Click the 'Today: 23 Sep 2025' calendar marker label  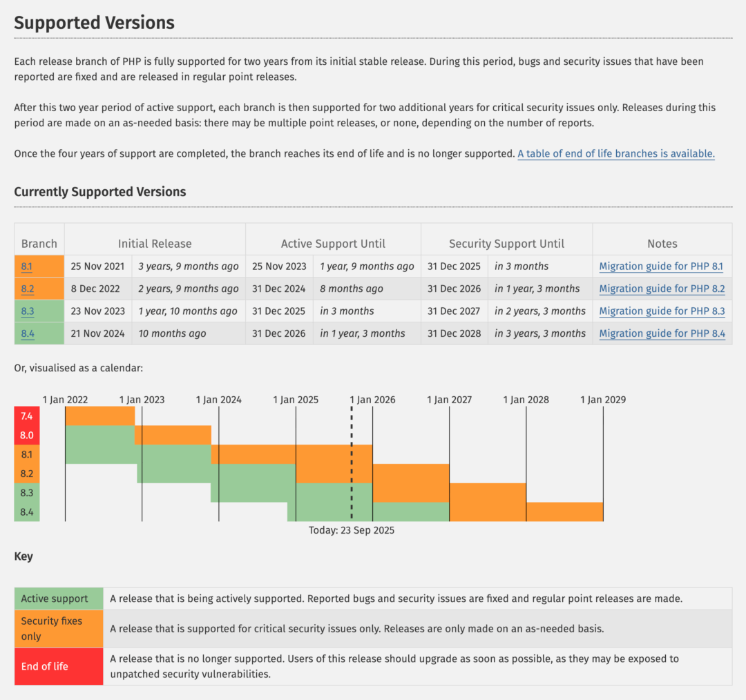tap(352, 530)
